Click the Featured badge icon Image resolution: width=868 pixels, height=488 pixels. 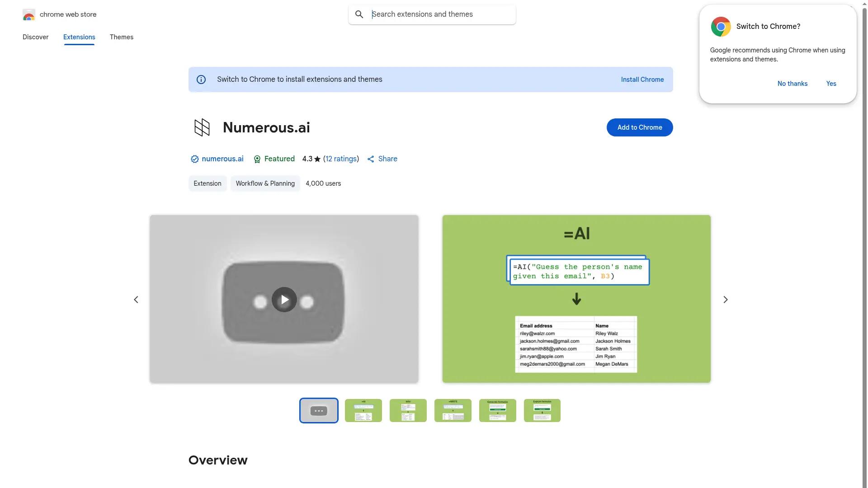[x=256, y=159]
